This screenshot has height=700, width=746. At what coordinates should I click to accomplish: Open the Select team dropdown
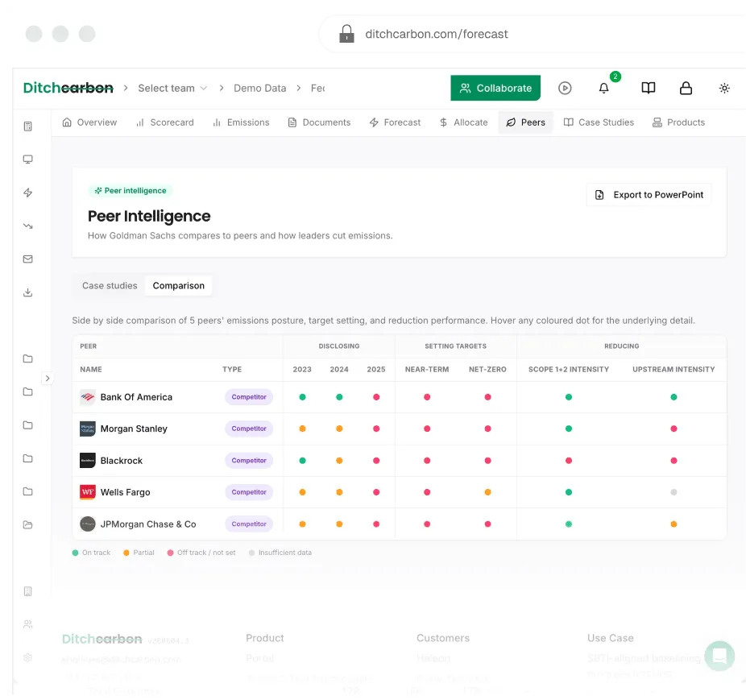click(172, 88)
